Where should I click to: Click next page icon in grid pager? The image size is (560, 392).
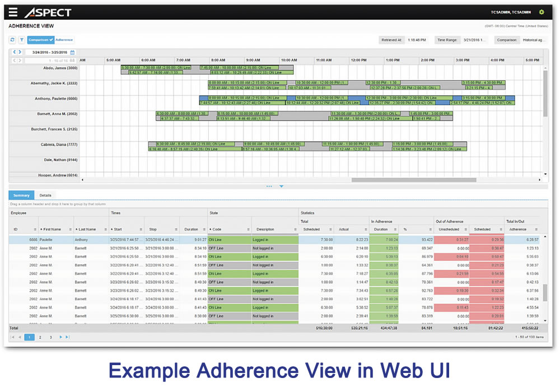click(x=60, y=337)
